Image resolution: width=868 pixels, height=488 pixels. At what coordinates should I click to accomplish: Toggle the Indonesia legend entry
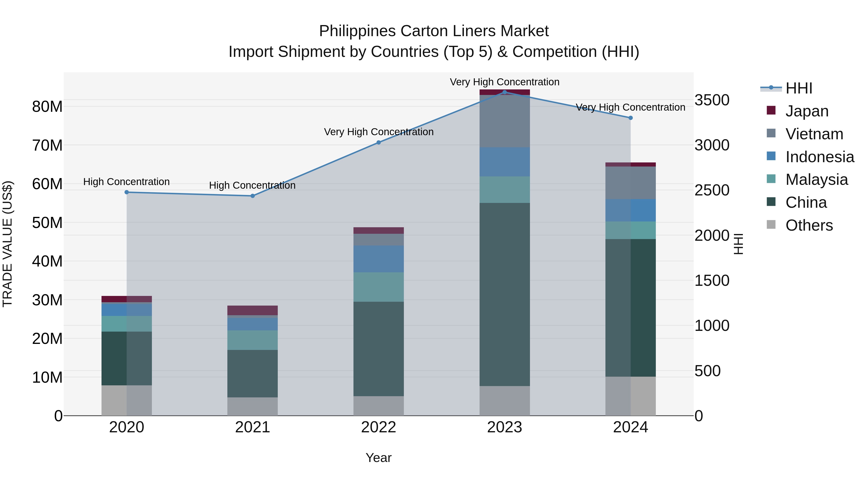tap(810, 157)
